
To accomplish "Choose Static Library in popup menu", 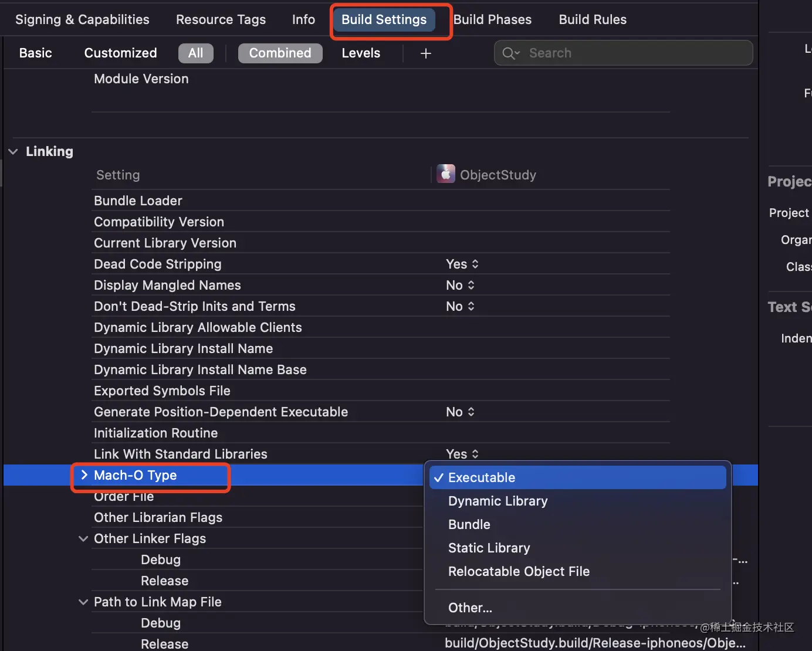I will [578, 548].
